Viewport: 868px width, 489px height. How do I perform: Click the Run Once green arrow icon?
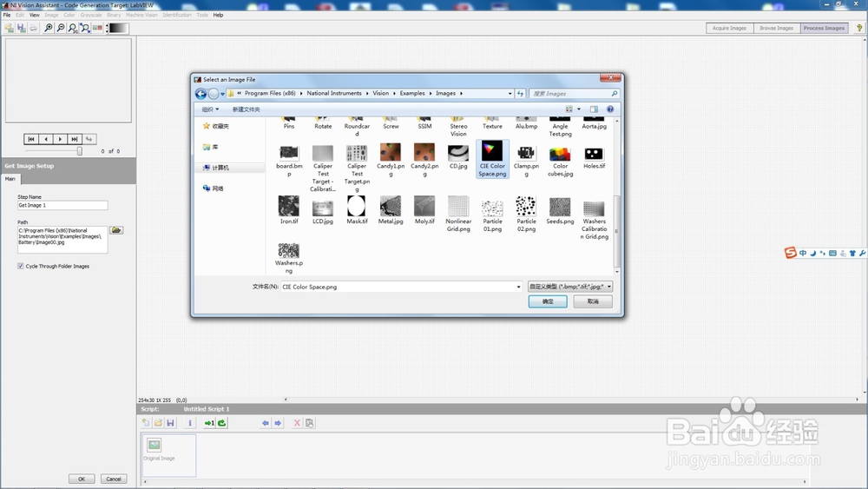[209, 422]
